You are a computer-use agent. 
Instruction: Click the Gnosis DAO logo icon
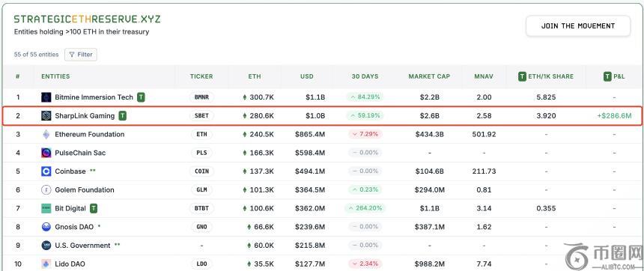click(46, 227)
